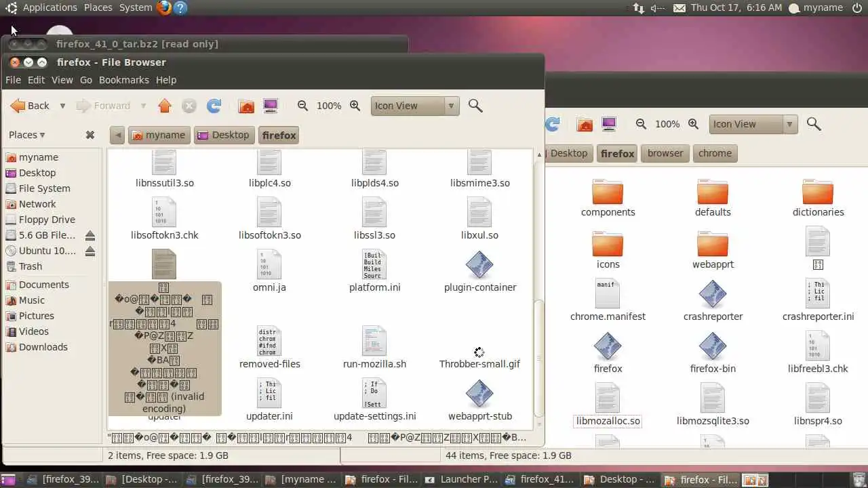Open mail indicator envelope in top panel
Viewport: 868px width, 488px height.
pos(679,8)
